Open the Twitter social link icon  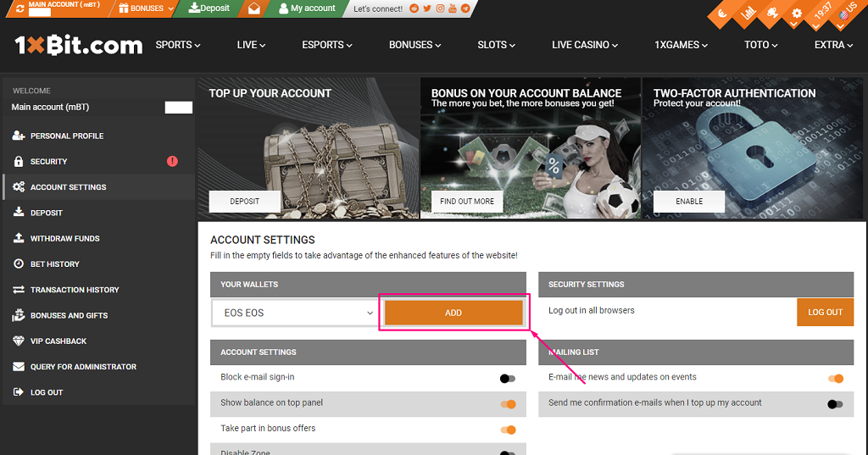pyautogui.click(x=427, y=8)
